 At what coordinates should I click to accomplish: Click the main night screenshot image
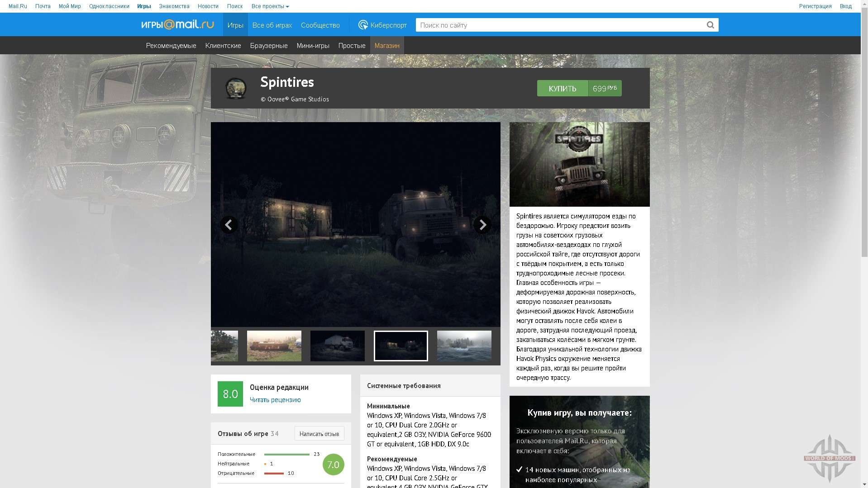coord(355,224)
